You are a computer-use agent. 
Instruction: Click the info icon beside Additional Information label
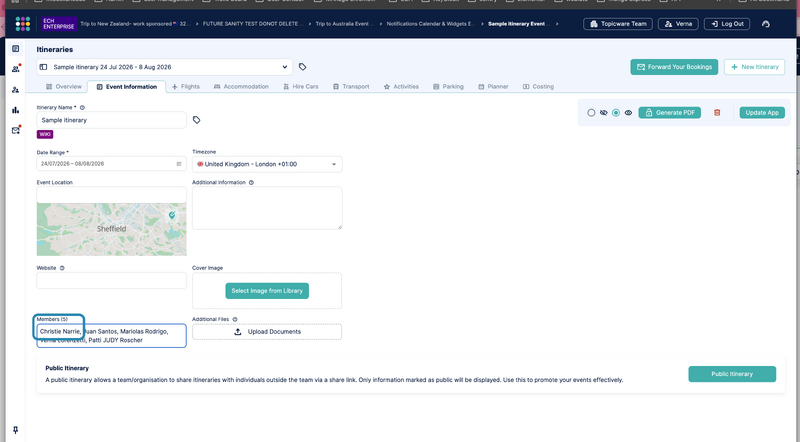(251, 182)
